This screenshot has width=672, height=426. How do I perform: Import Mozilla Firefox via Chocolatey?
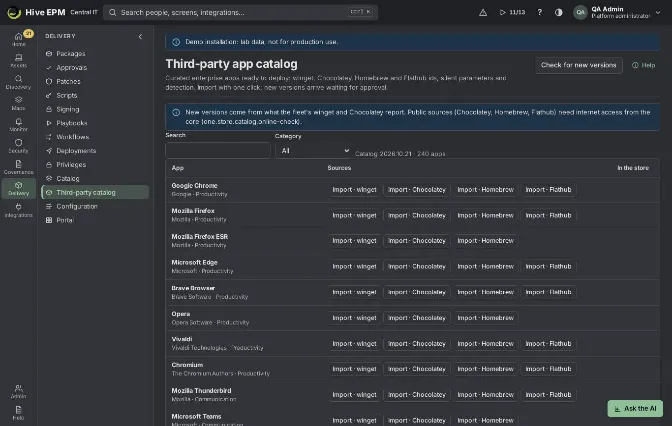[x=417, y=215]
